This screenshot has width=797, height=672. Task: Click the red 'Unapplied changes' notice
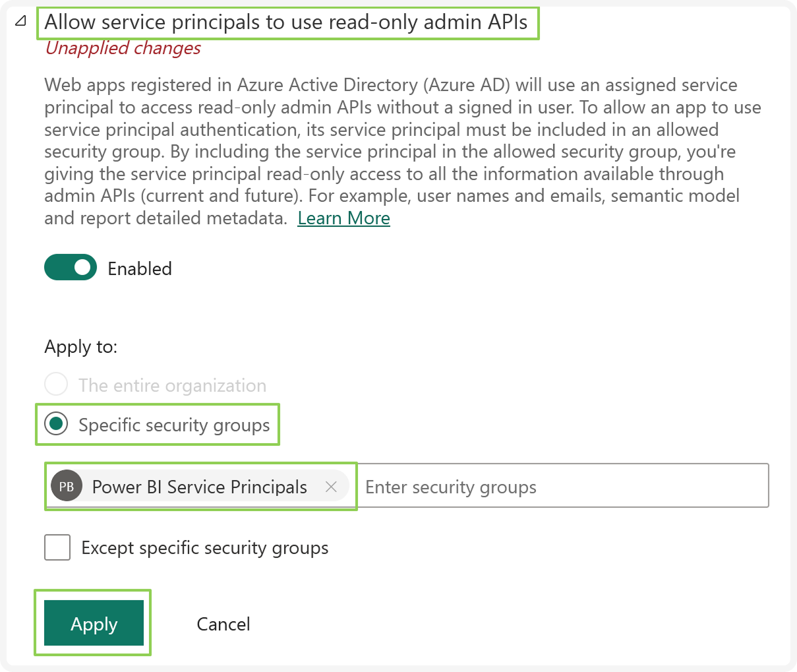pyautogui.click(x=123, y=48)
